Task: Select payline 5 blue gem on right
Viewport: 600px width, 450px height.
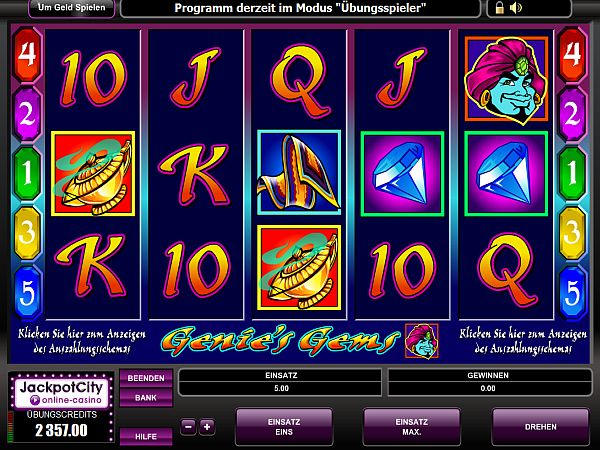Action: pyautogui.click(x=572, y=293)
